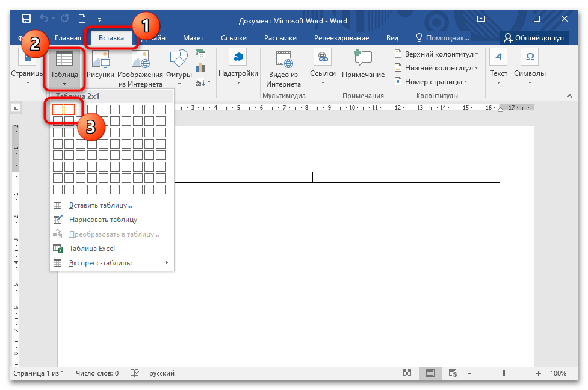Viewport: 588px width, 390px height.
Task: Pick the 2x1 table size in the grid
Action: coord(69,110)
